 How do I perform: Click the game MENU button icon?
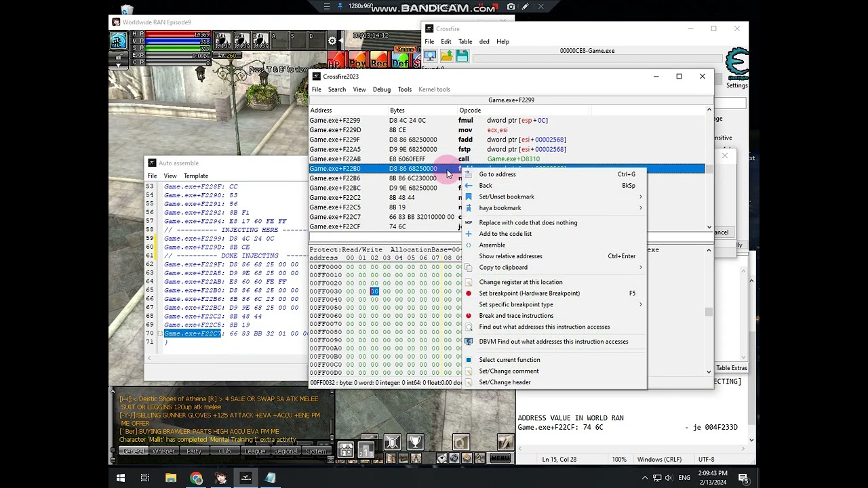(500, 458)
